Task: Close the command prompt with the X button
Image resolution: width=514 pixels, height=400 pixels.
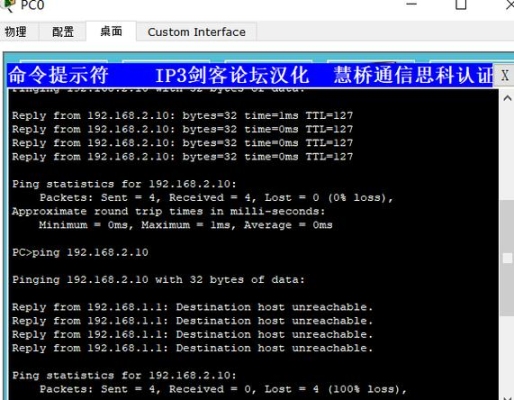Action: (x=504, y=75)
